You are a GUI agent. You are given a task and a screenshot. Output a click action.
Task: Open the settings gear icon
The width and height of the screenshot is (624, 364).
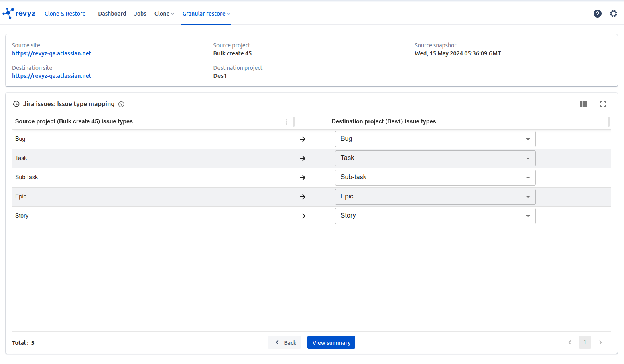pos(613,14)
